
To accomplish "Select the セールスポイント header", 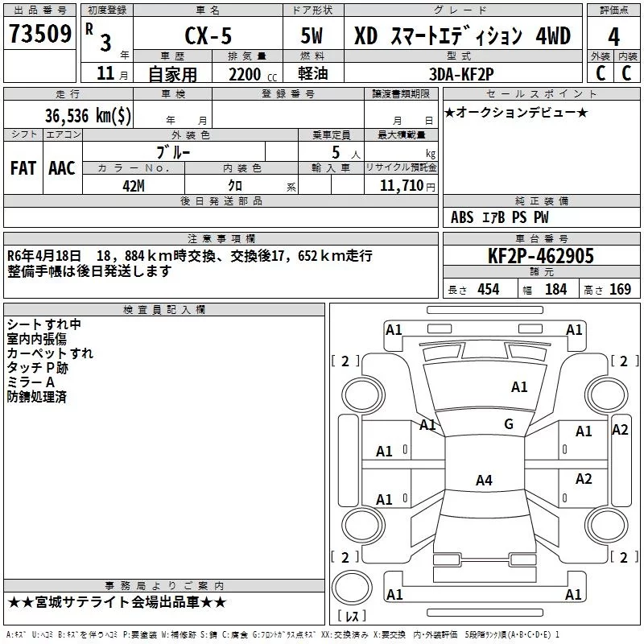I will tap(541, 93).
